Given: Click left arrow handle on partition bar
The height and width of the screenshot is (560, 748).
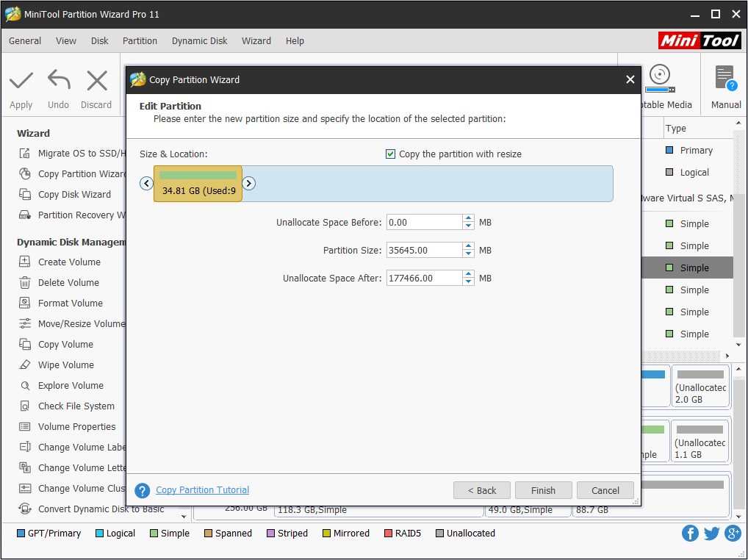Looking at the screenshot, I should point(147,184).
